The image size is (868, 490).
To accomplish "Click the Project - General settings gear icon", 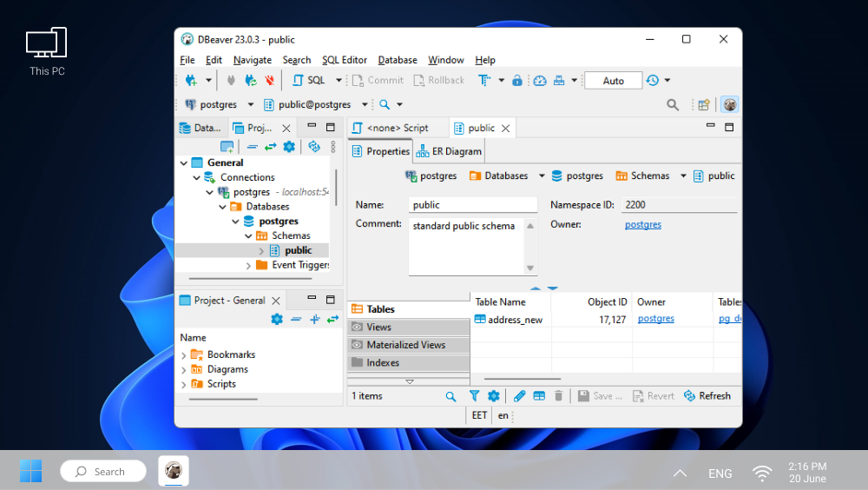I will (277, 319).
